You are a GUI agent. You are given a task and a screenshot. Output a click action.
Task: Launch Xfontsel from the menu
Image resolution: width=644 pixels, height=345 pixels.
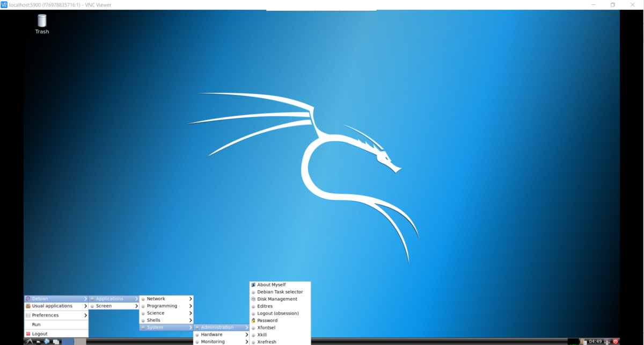[280, 328]
